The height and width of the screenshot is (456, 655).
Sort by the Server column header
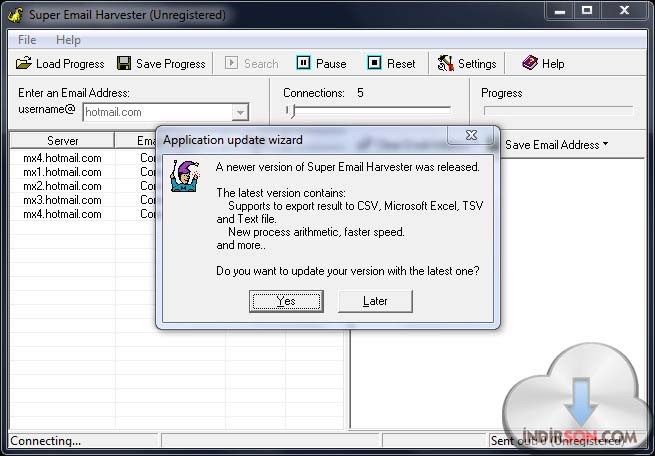(x=62, y=141)
